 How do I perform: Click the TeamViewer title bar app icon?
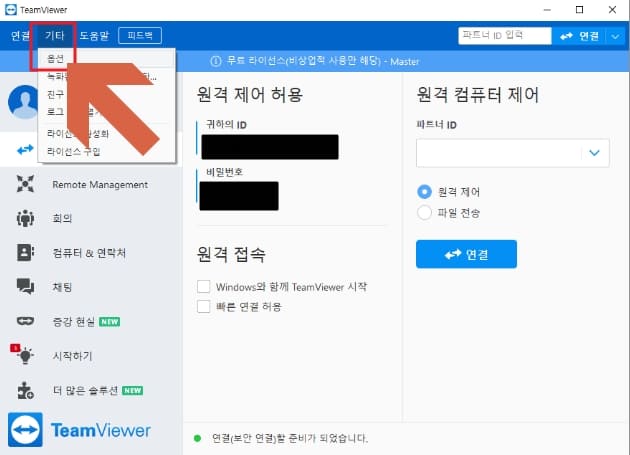[11, 10]
